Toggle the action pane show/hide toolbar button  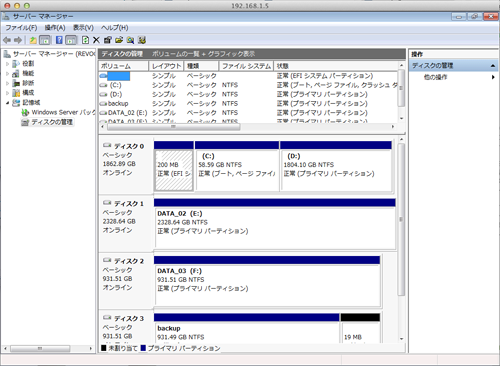click(x=71, y=40)
